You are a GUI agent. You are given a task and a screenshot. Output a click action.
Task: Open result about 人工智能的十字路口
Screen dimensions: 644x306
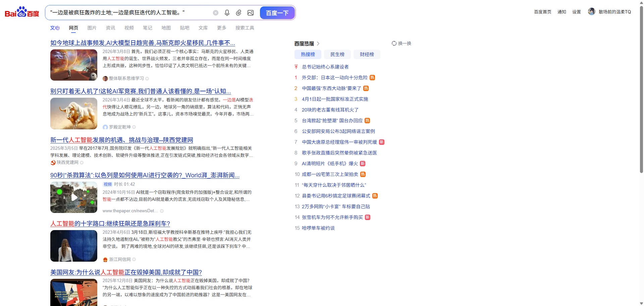110,224
